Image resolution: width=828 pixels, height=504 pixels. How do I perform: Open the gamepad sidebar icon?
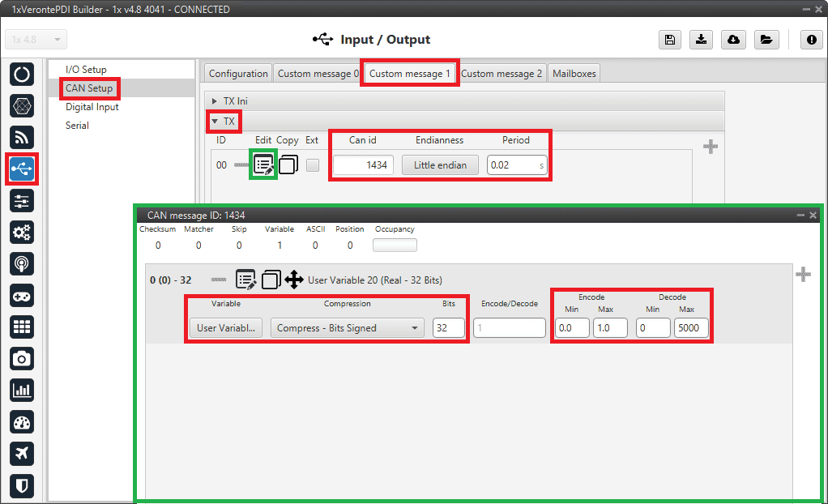[22, 295]
